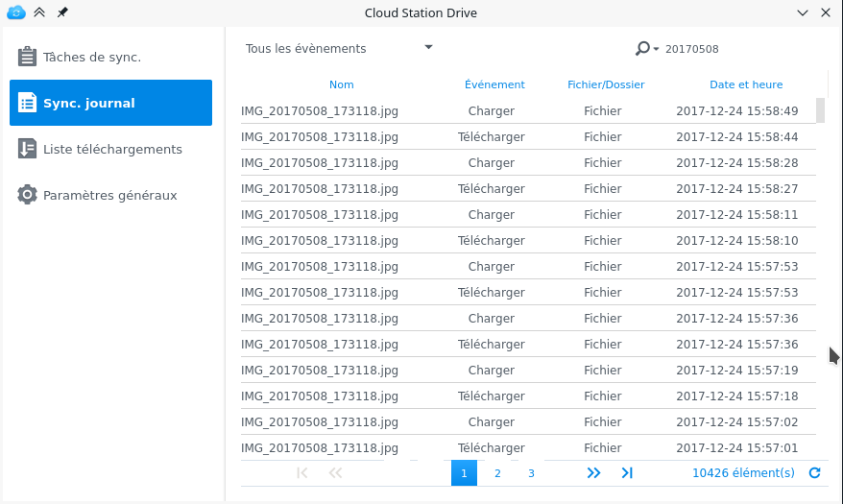843x504 pixels.
Task: Go to page 3
Action: [x=531, y=473]
